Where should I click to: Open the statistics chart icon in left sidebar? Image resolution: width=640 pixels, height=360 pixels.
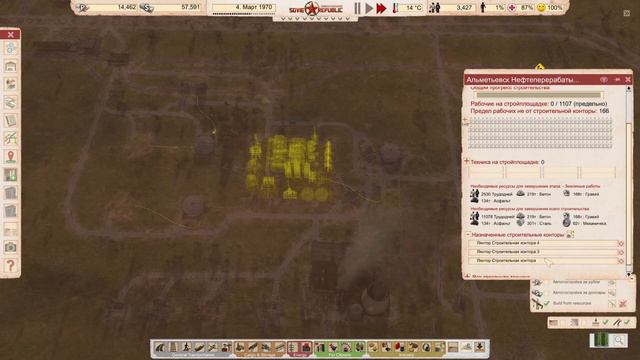pos(11,175)
